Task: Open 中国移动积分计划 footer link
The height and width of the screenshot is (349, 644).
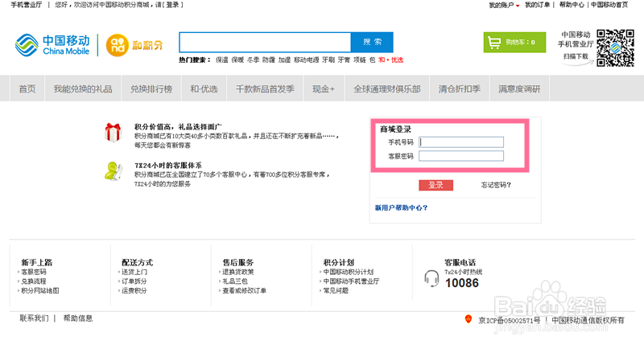Action: point(349,272)
